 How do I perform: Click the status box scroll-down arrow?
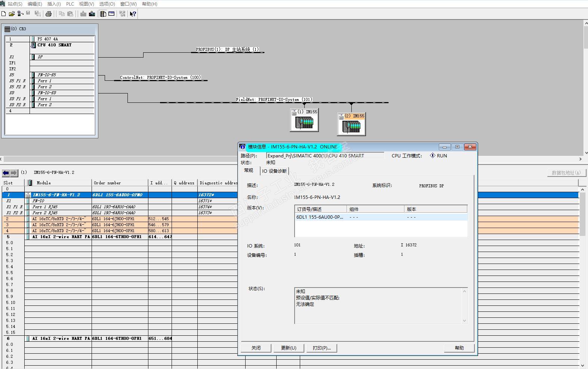pos(465,321)
